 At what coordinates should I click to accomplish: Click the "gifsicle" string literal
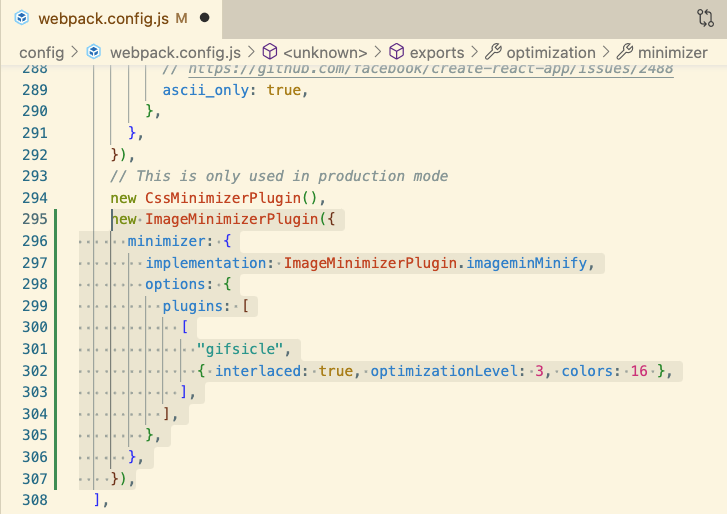click(x=240, y=349)
